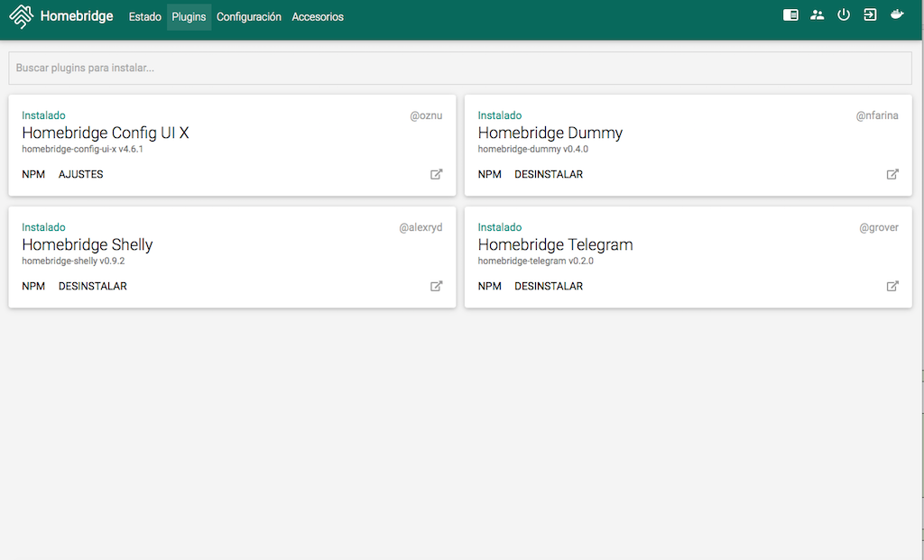Open external link for Homebridge Shelly
Image resolution: width=924 pixels, height=560 pixels.
pos(437,286)
